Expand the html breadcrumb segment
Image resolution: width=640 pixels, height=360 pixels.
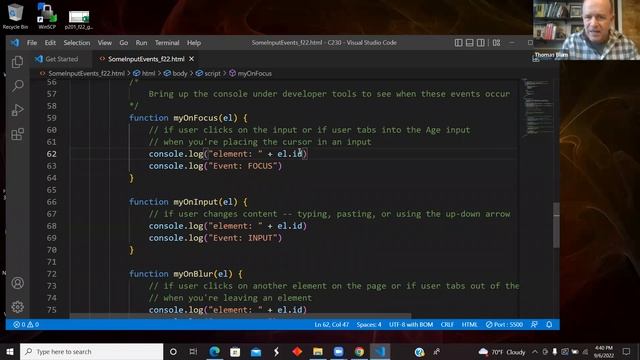(144, 73)
